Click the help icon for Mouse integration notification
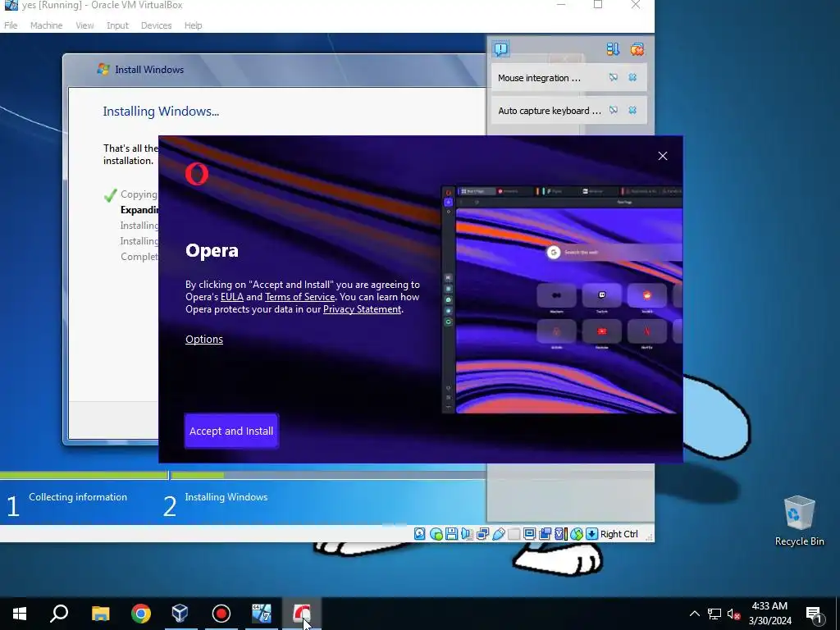The height and width of the screenshot is (630, 840). coord(614,78)
